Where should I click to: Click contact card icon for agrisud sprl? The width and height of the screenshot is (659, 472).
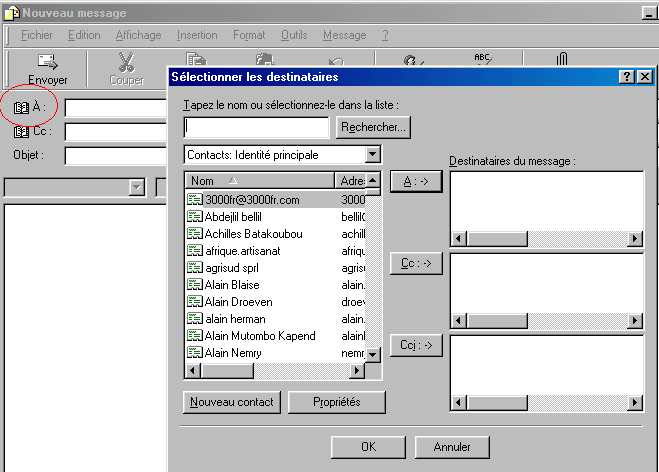(x=195, y=267)
